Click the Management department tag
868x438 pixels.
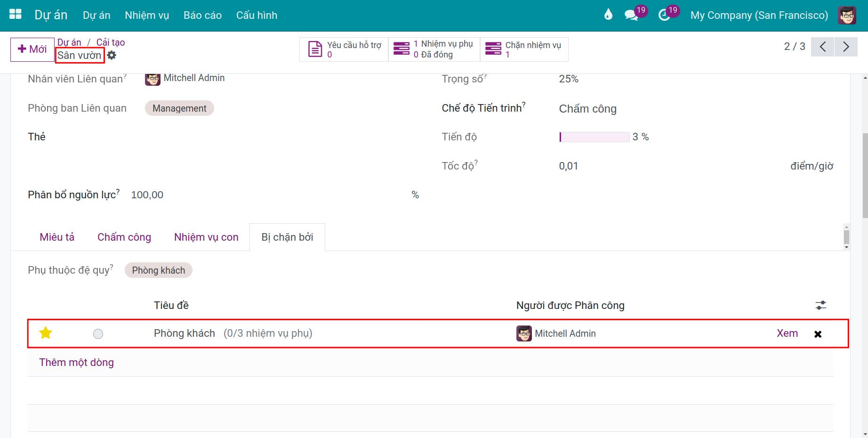pos(179,108)
